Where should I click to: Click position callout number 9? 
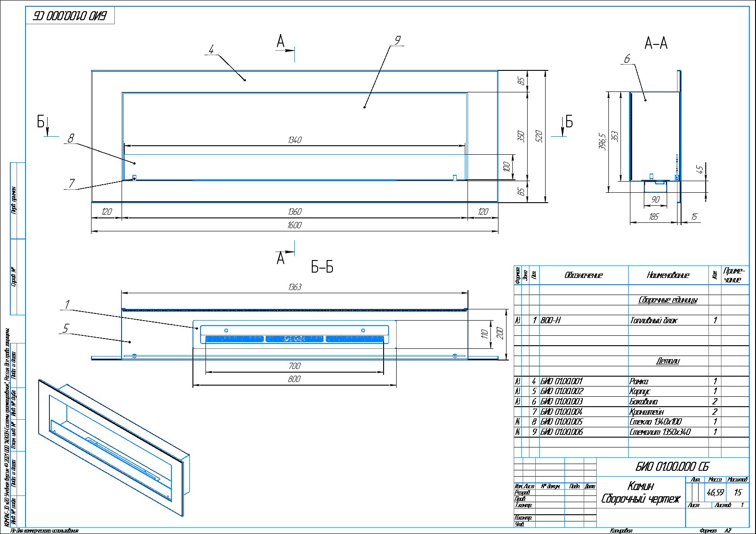(x=398, y=40)
